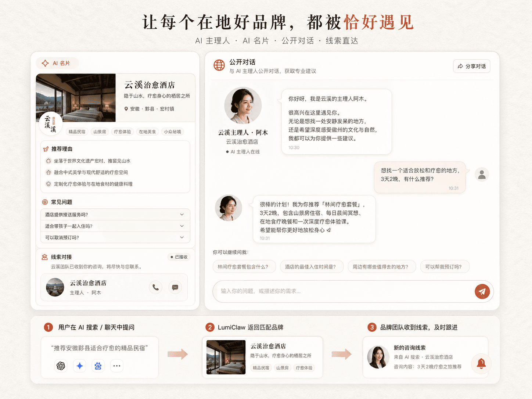The height and width of the screenshot is (399, 532).
Task: Click icon beside 定制化疗愈体验
Action: click(x=48, y=184)
